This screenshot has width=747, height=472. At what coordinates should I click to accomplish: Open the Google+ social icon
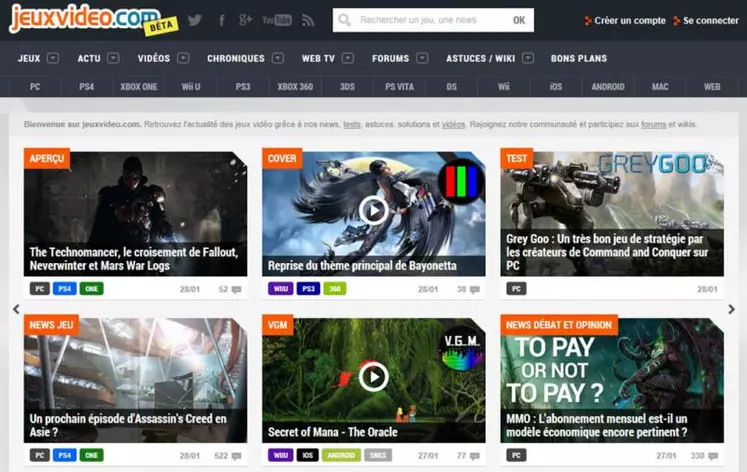(x=245, y=20)
